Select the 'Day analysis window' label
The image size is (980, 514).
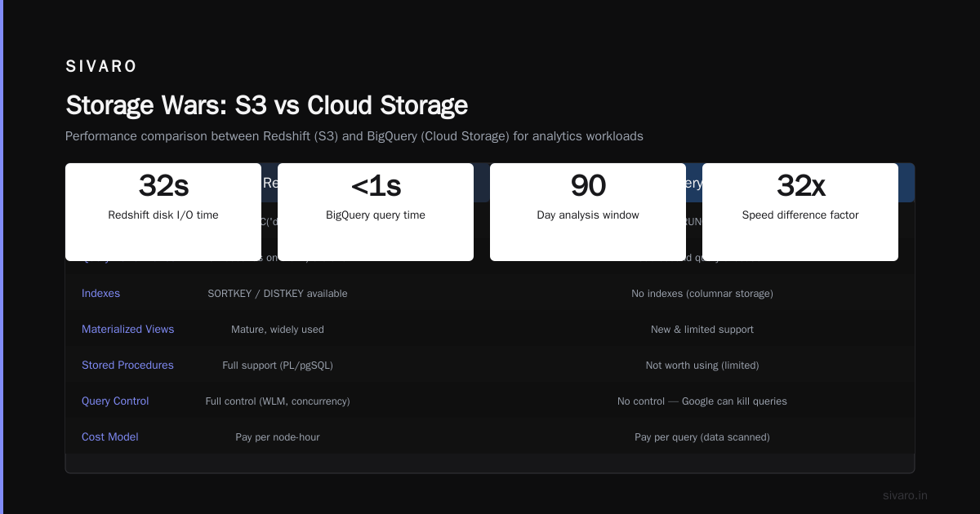click(588, 215)
